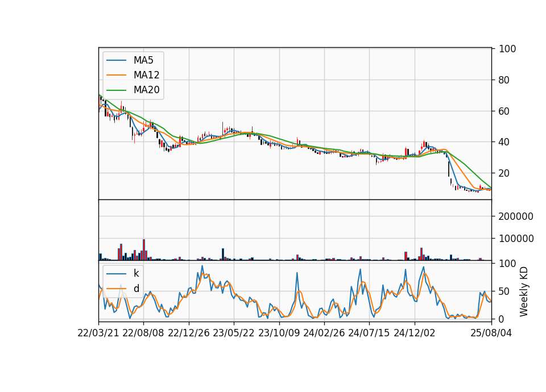
Task: Click the price axis label 80
Action: (x=504, y=80)
